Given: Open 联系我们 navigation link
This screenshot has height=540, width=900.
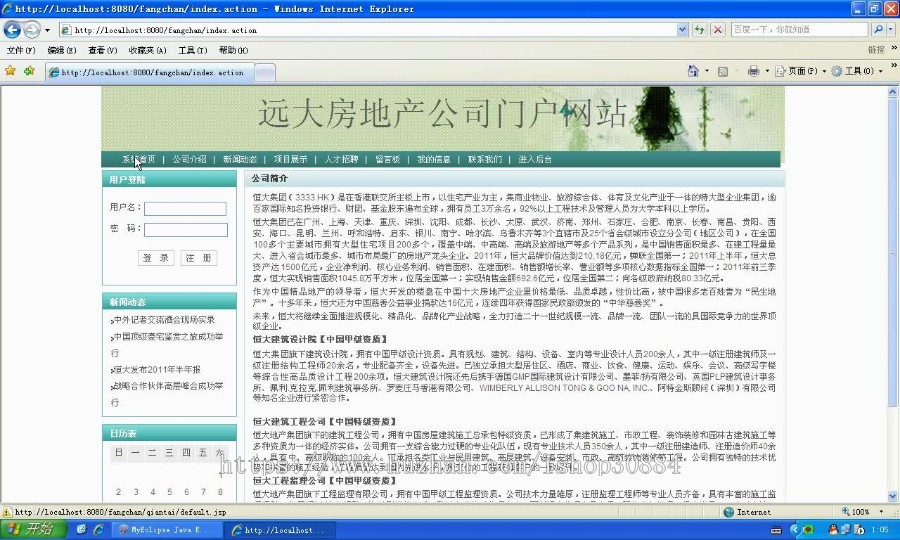Looking at the screenshot, I should [484, 160].
